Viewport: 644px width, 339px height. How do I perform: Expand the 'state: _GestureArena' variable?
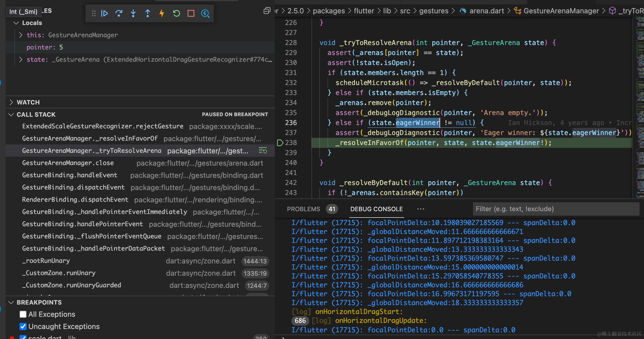(x=21, y=59)
